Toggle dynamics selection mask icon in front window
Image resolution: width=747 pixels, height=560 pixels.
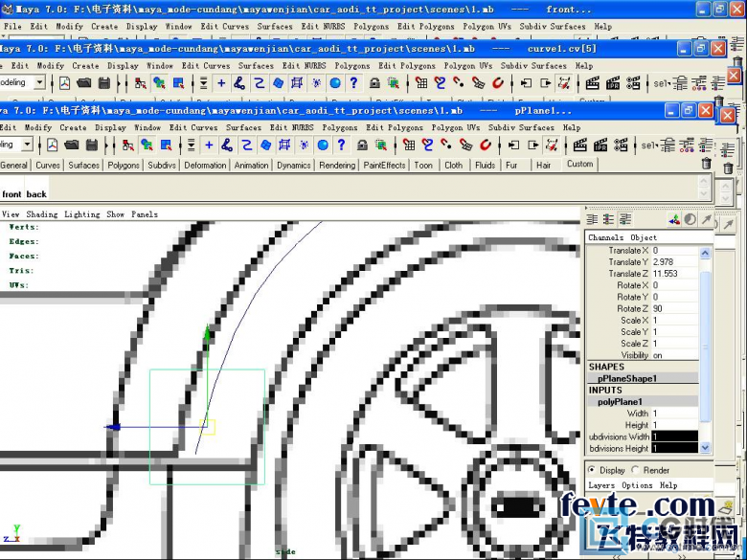[304, 145]
